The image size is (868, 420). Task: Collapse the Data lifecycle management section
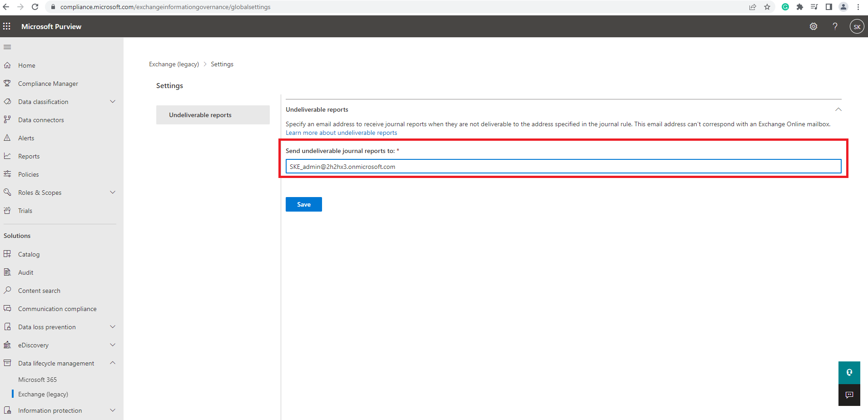coord(113,363)
